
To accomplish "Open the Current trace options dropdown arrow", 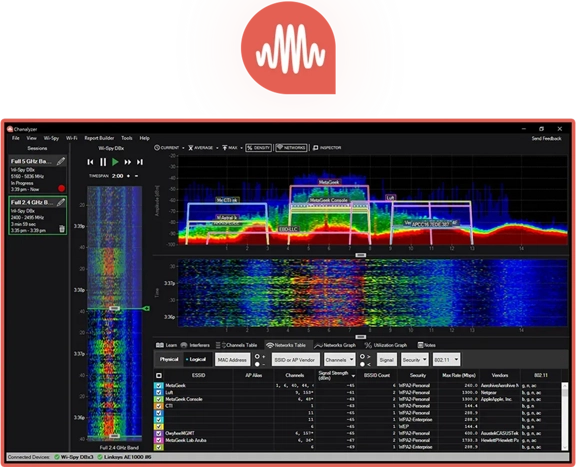I will click(x=183, y=148).
